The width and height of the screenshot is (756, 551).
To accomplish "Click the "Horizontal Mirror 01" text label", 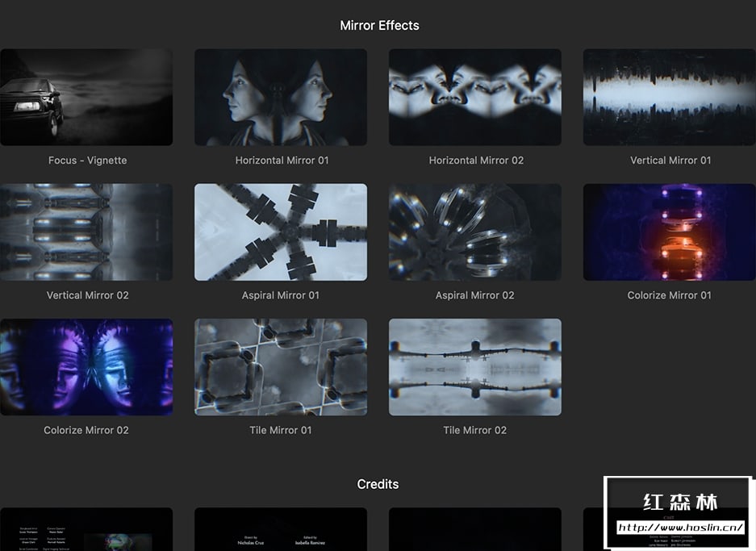I will tap(282, 161).
